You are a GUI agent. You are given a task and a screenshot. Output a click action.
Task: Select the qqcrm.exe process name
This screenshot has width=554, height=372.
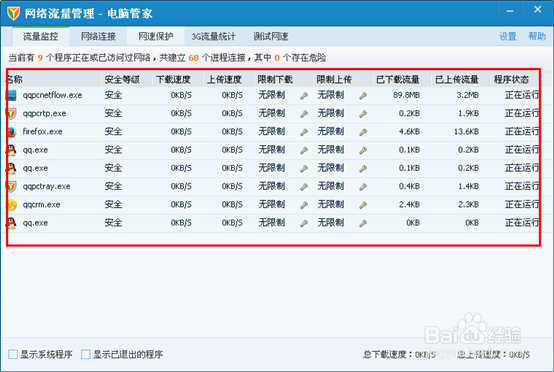pos(41,205)
